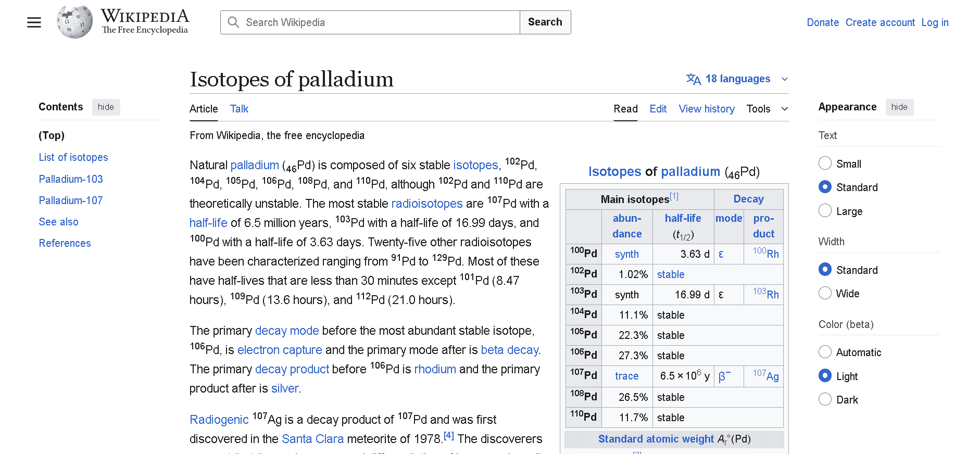Go to References section

(65, 243)
